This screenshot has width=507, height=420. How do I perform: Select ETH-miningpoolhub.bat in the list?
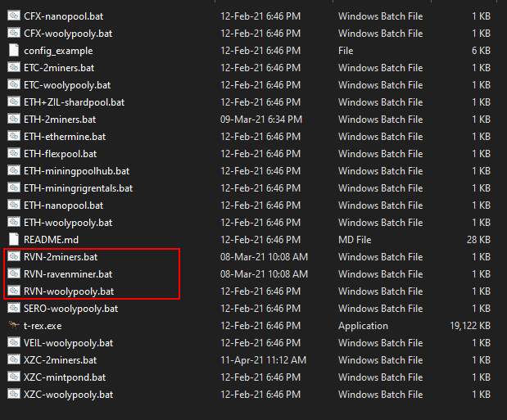click(76, 171)
